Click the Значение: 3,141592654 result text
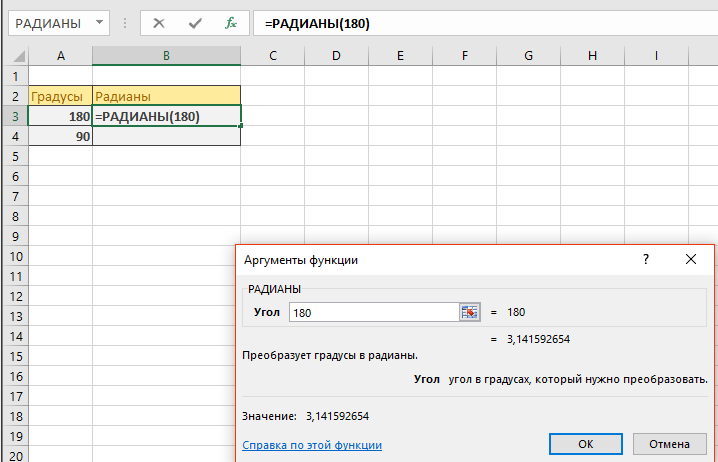This screenshot has width=718, height=462. [305, 416]
